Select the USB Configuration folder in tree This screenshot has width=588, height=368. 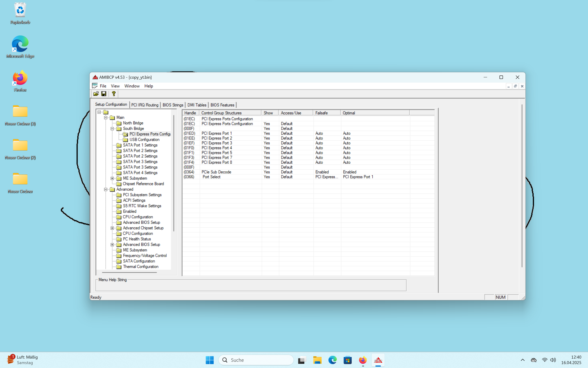[144, 139]
